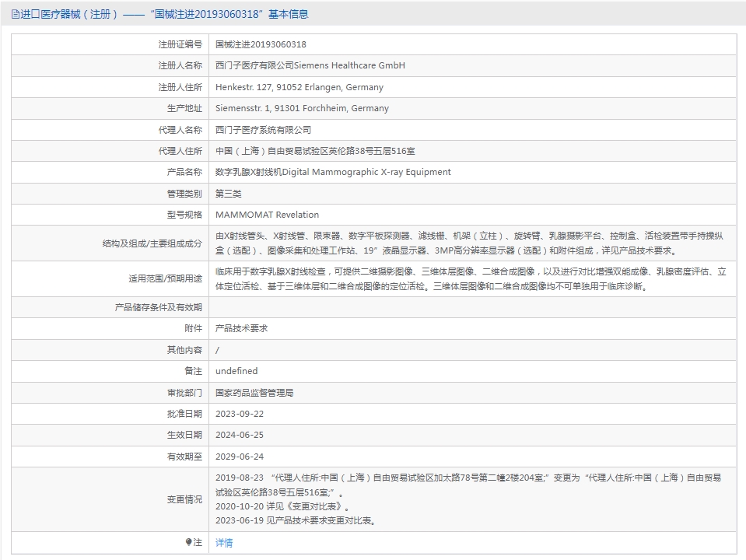Select agent address 英伦路38号五层516室
This screenshot has width=746, height=560.
[x=372, y=151]
